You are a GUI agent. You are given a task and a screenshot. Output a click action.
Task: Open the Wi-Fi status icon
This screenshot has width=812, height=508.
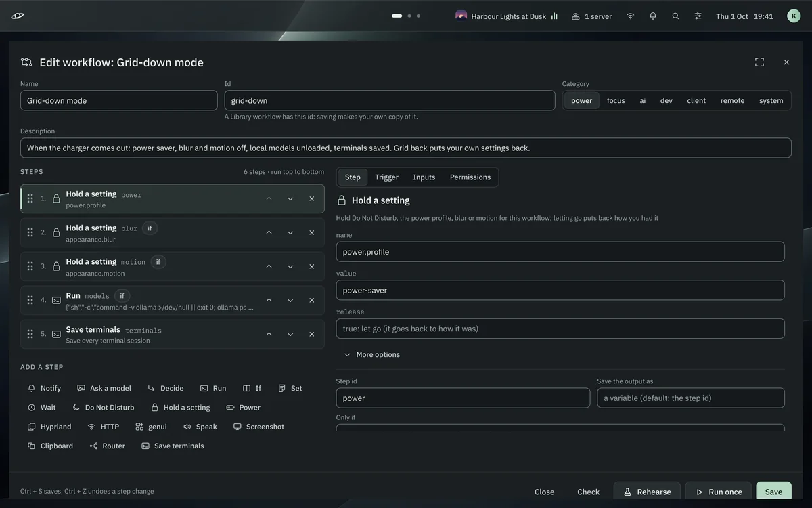[630, 16]
